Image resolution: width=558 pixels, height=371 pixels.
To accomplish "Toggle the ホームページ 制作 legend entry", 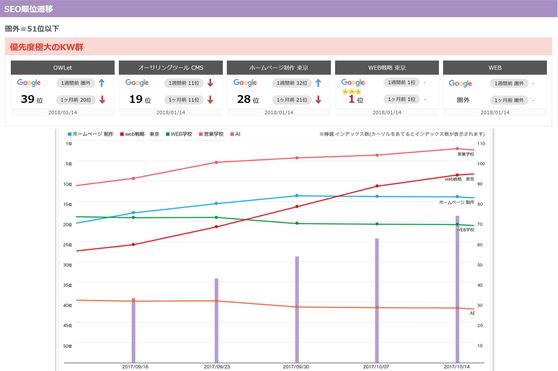I will point(90,134).
